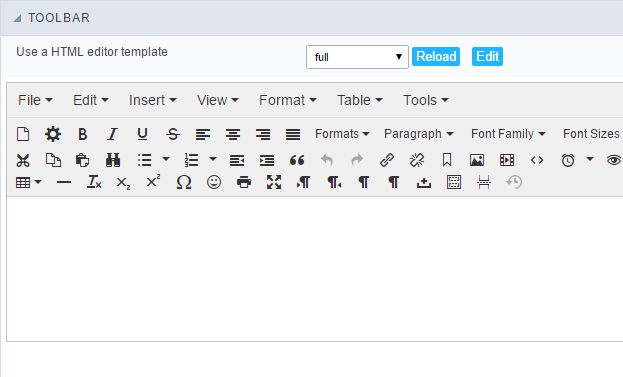Click the Paste clipboard icon
This screenshot has width=623, height=377.
click(83, 160)
